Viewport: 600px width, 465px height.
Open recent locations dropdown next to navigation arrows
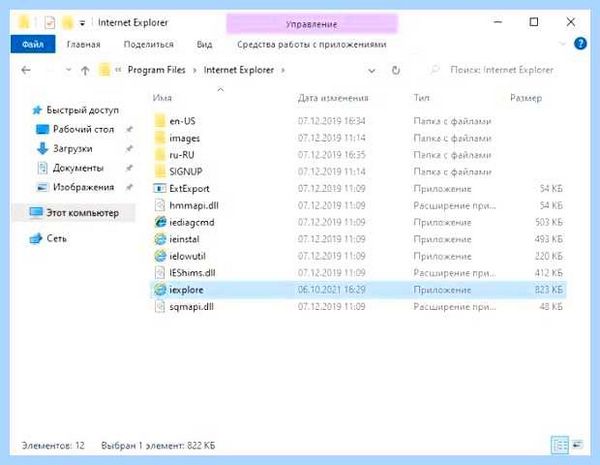(68, 70)
